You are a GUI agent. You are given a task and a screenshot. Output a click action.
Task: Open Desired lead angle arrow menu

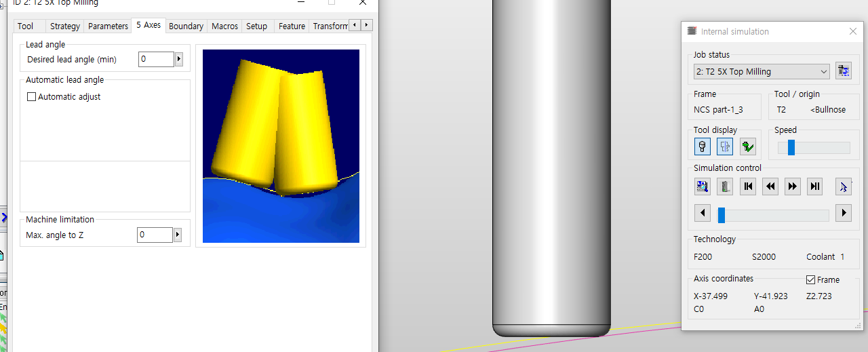click(179, 59)
